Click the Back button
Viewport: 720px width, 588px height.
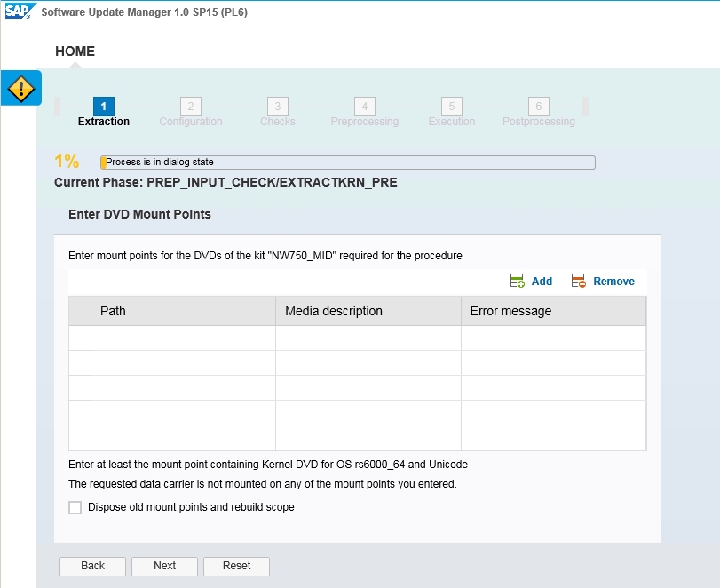(92, 566)
